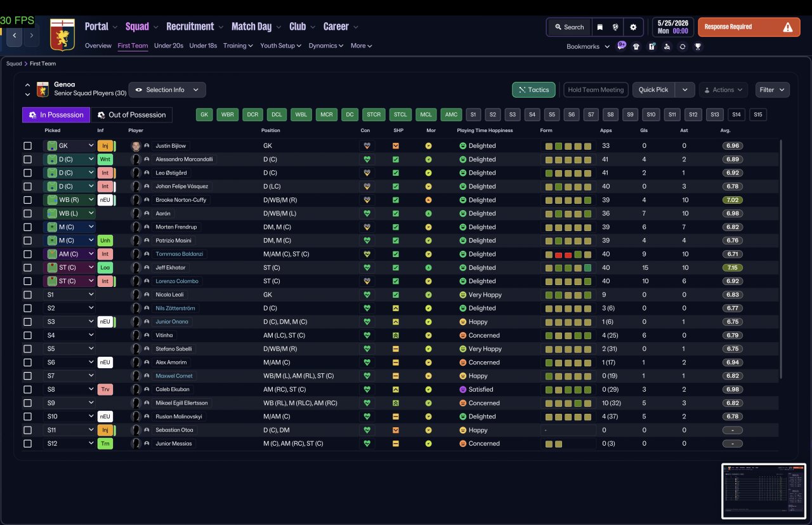The height and width of the screenshot is (525, 812).
Task: Click the Trv badge for Caleb Ekuban
Action: [x=105, y=389]
